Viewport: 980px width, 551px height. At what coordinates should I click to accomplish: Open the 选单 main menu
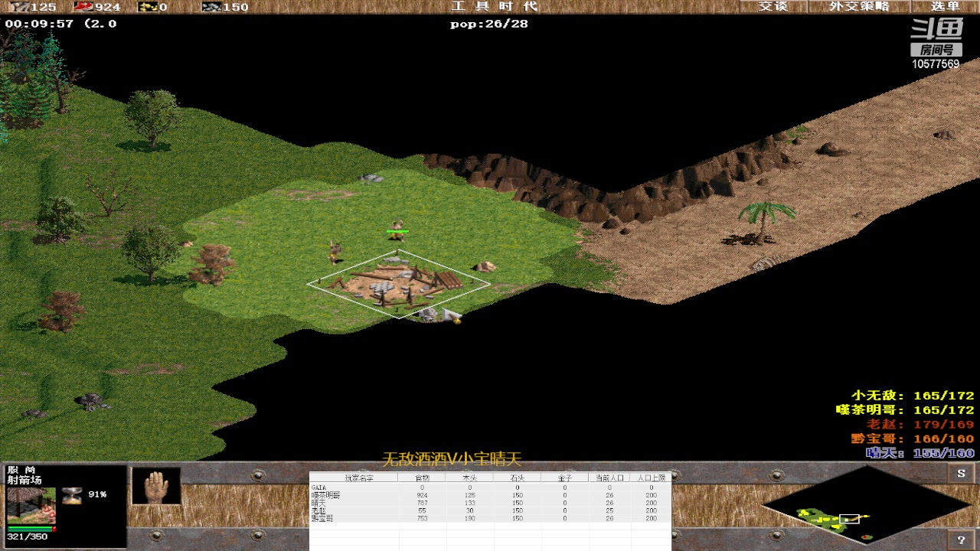tap(945, 6)
